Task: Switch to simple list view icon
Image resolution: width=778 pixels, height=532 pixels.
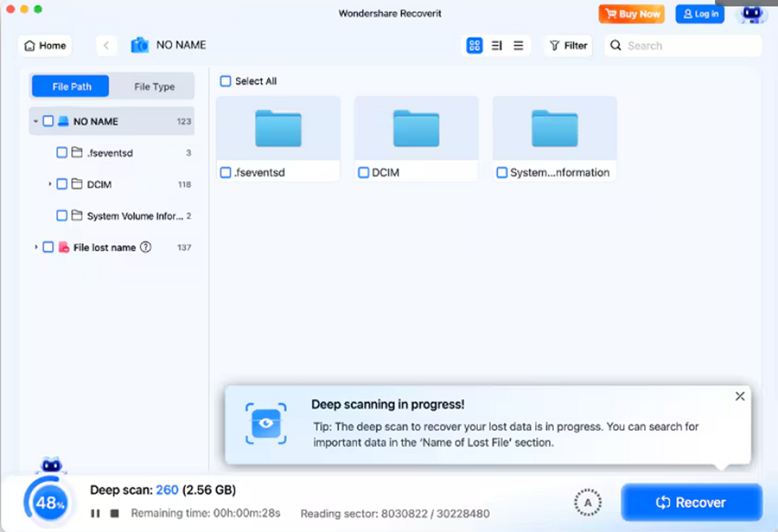Action: [x=519, y=45]
